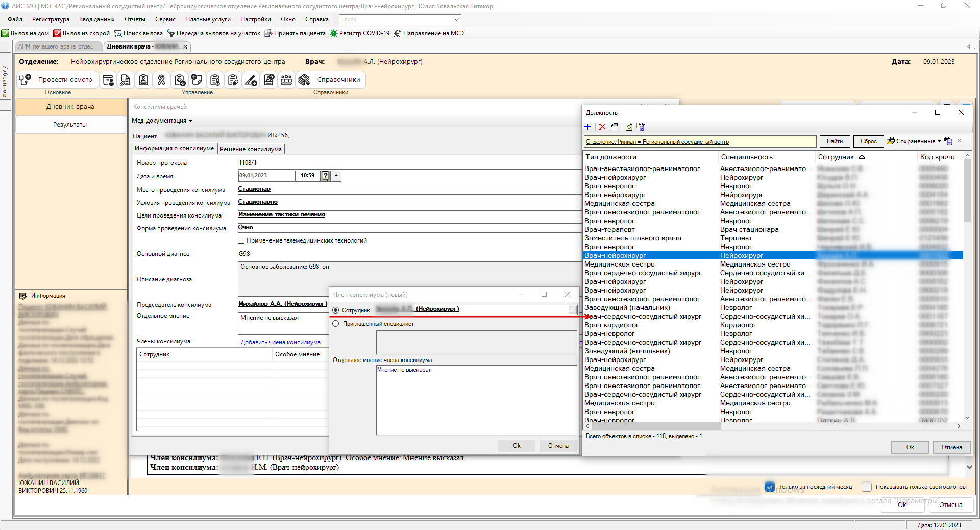Click Отмена in 'Член консилиума' dialog
The height and width of the screenshot is (530, 980).
[558, 446]
